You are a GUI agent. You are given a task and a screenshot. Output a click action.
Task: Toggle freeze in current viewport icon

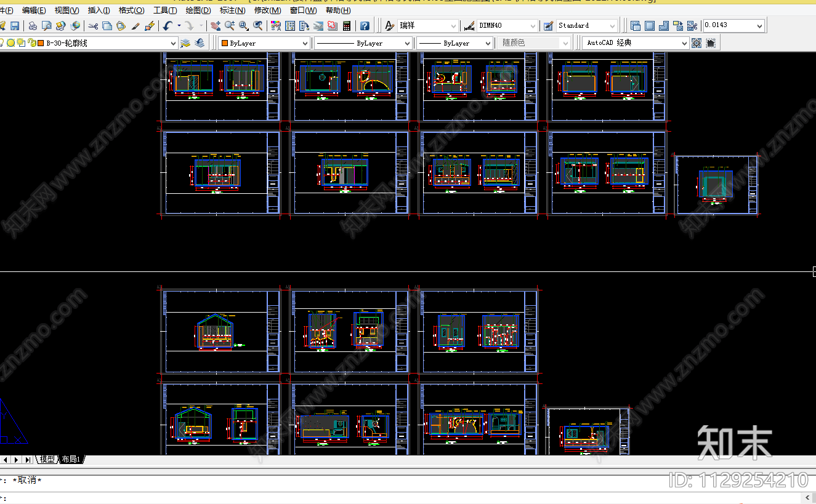[x=20, y=42]
